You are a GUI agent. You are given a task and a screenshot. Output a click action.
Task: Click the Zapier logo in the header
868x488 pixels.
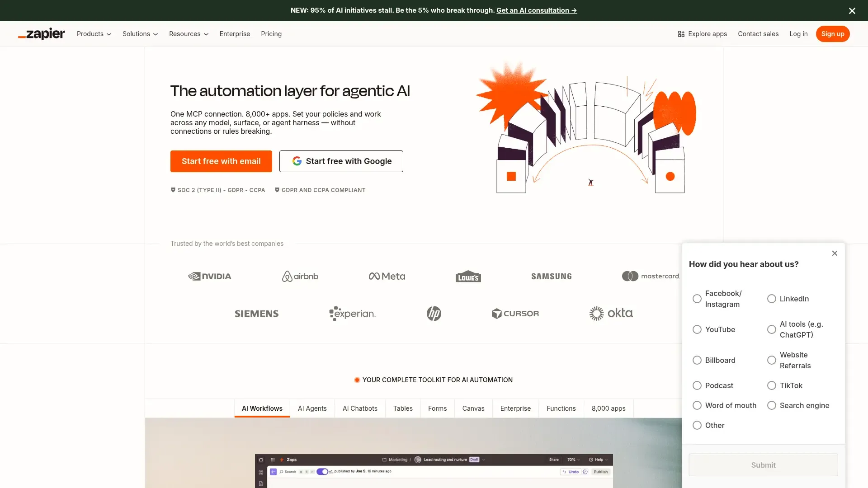[42, 34]
